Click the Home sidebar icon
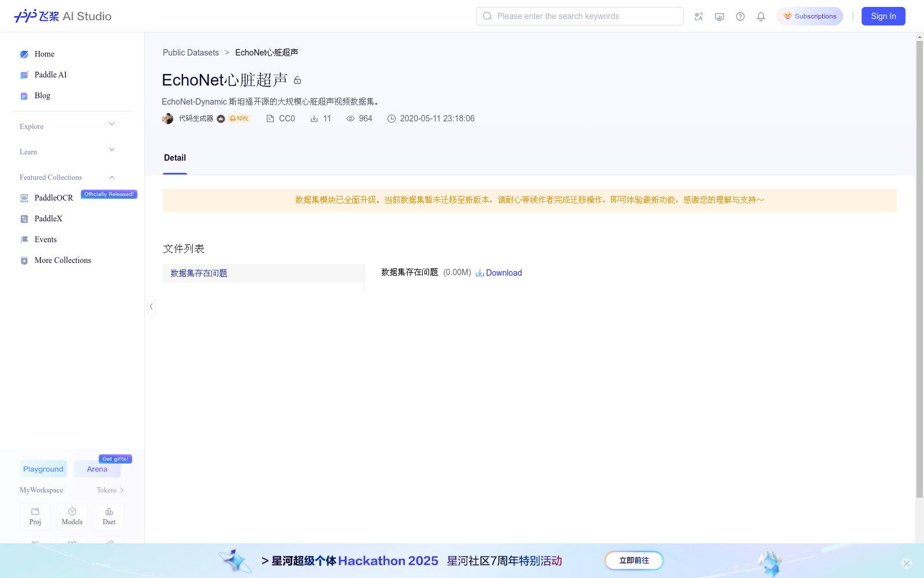The height and width of the screenshot is (578, 924). pyautogui.click(x=24, y=54)
